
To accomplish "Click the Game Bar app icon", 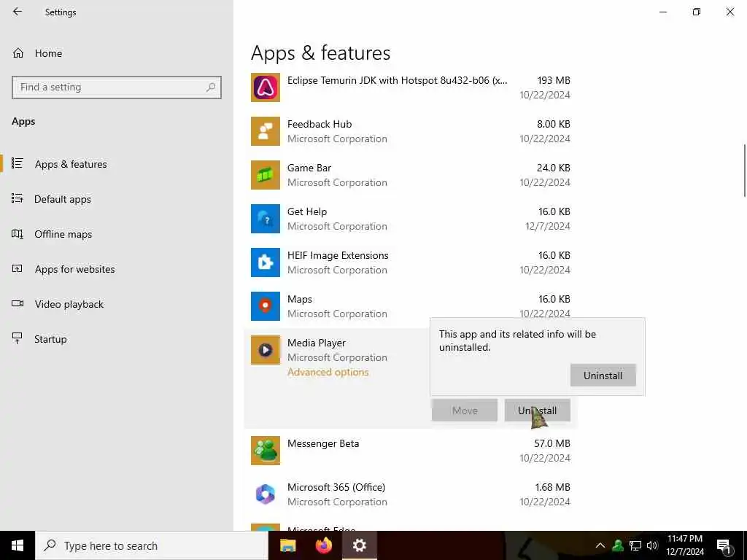I will pos(266,175).
